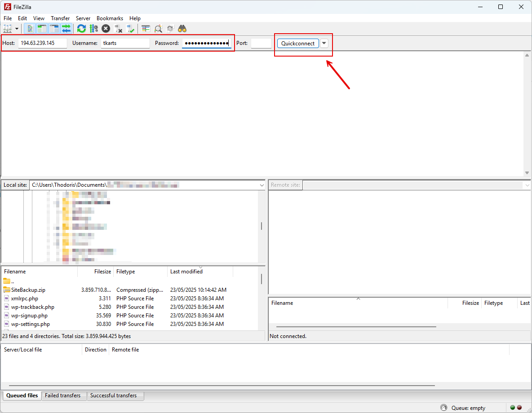Screen dimensions: 532x413
Task: Click the Password input field
Action: [207, 43]
